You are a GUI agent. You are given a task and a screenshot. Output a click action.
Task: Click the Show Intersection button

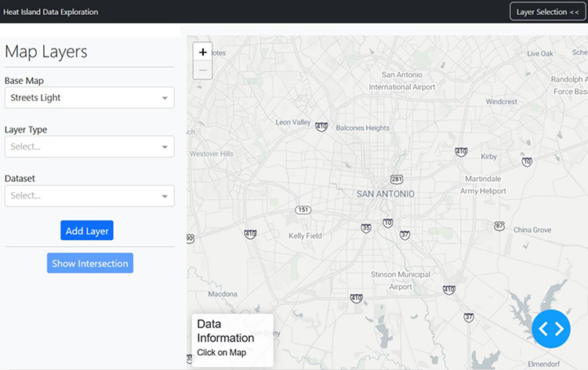(90, 263)
